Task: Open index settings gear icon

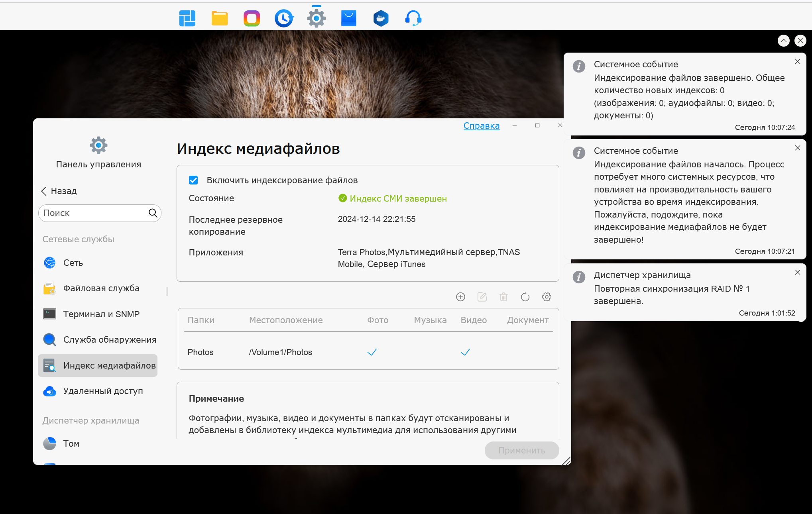Action: (547, 297)
